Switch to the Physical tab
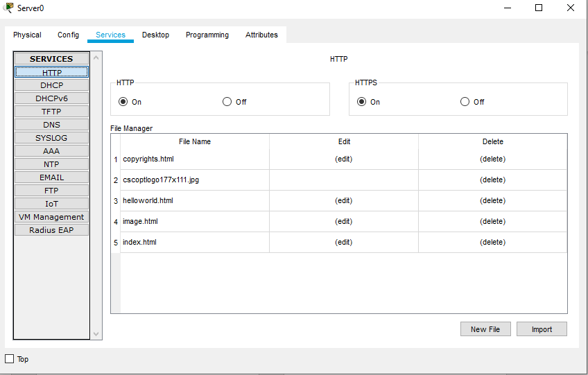 pyautogui.click(x=27, y=35)
